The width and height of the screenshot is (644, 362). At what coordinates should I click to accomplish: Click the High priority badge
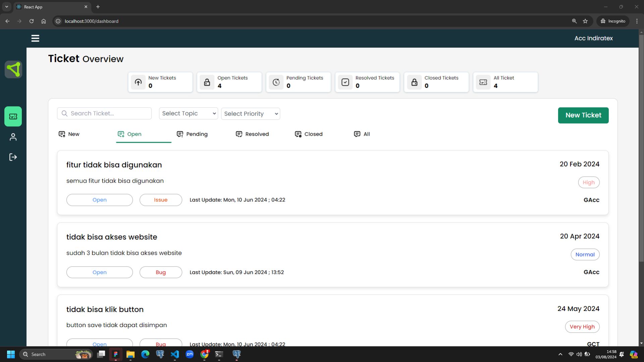589,182
